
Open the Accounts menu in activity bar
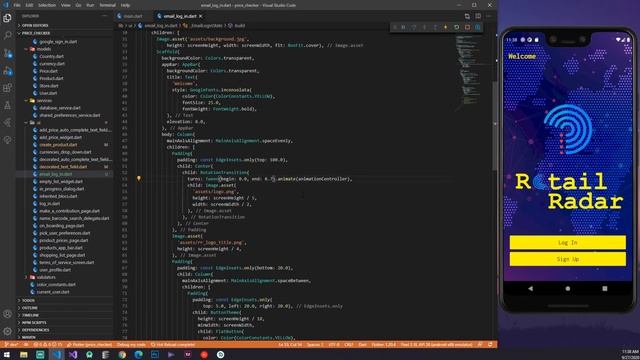pyautogui.click(x=7, y=314)
